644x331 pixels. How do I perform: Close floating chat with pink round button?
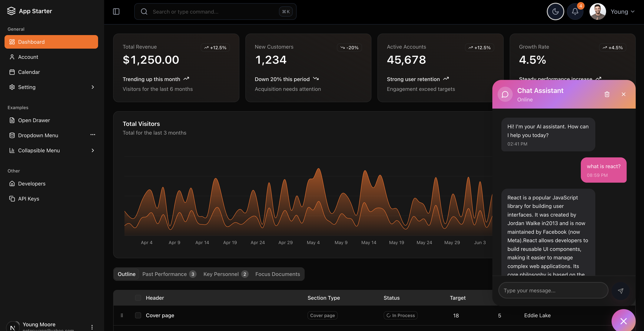(623, 321)
